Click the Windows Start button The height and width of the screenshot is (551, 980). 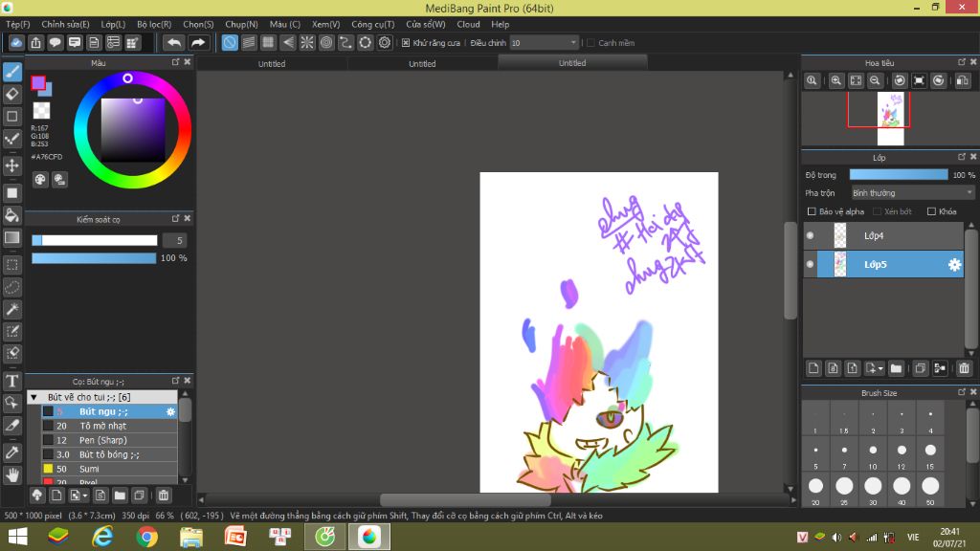pyautogui.click(x=17, y=537)
